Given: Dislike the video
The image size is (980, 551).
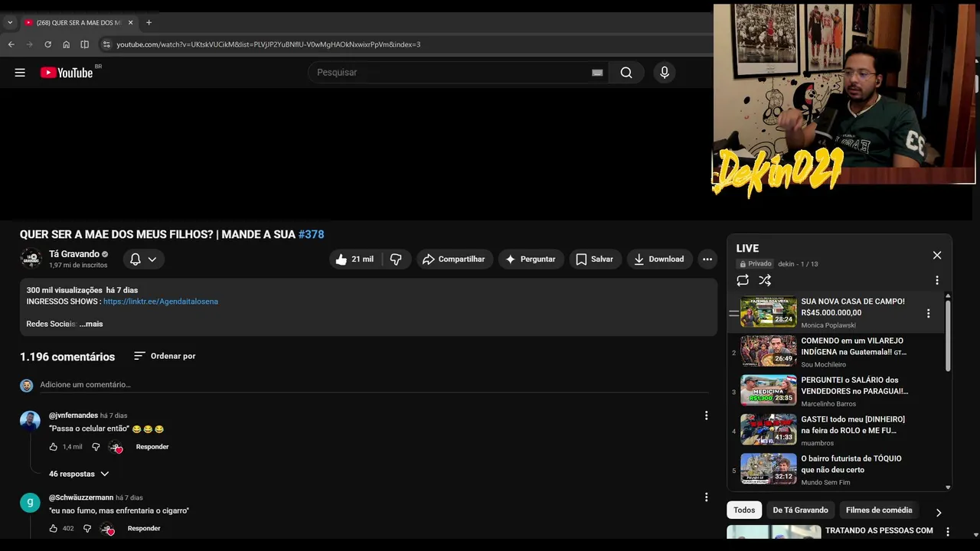Looking at the screenshot, I should pyautogui.click(x=396, y=259).
